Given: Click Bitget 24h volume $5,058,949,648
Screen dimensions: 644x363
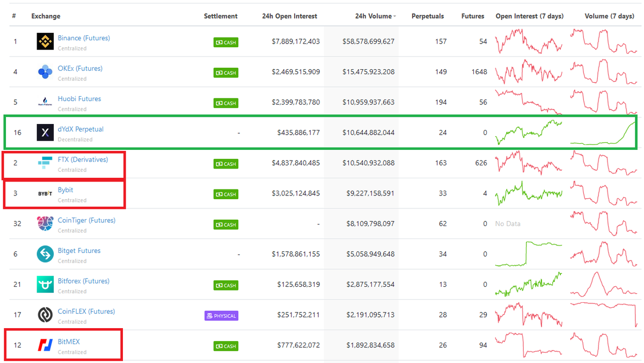Looking at the screenshot, I should 370,254.
